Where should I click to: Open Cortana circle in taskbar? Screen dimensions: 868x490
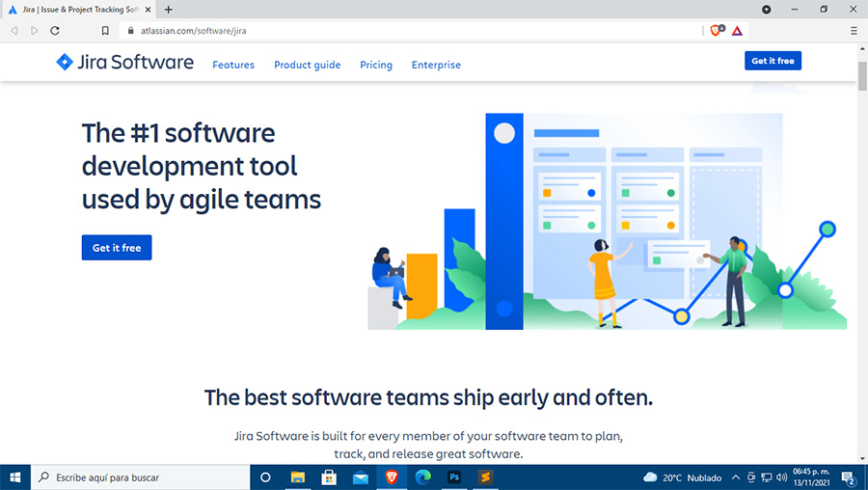click(x=265, y=477)
